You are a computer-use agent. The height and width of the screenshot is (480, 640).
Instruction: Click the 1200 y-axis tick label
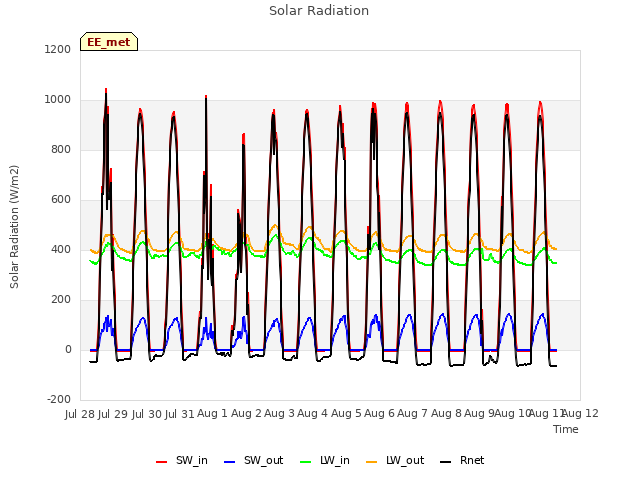point(58,49)
